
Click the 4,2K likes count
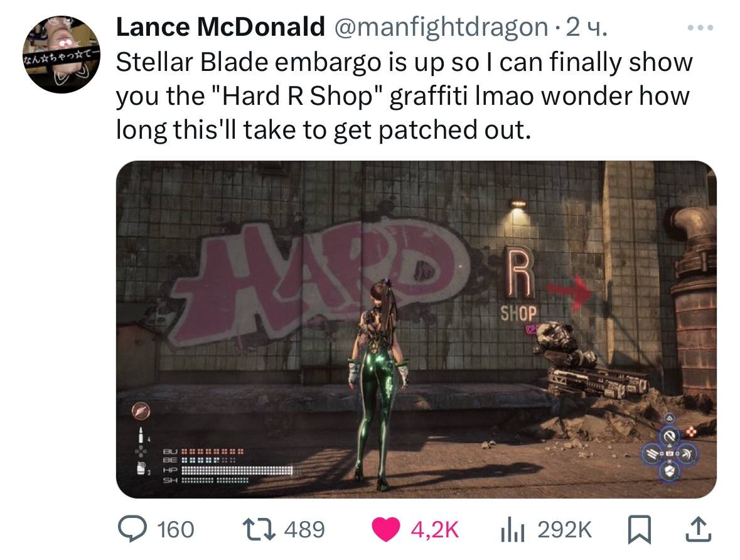(435, 530)
